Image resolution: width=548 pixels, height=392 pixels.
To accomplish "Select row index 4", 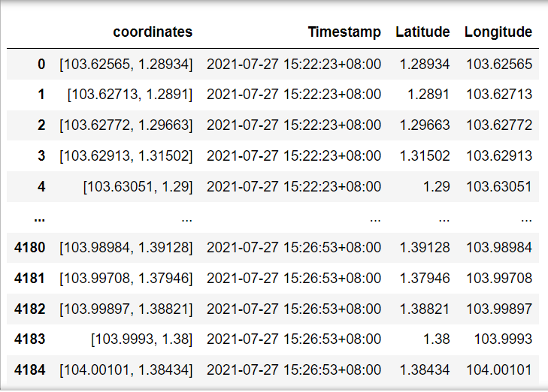I will (41, 186).
